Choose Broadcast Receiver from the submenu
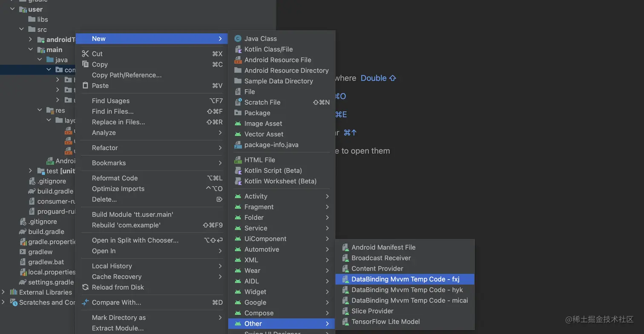644x334 pixels. (x=381, y=258)
